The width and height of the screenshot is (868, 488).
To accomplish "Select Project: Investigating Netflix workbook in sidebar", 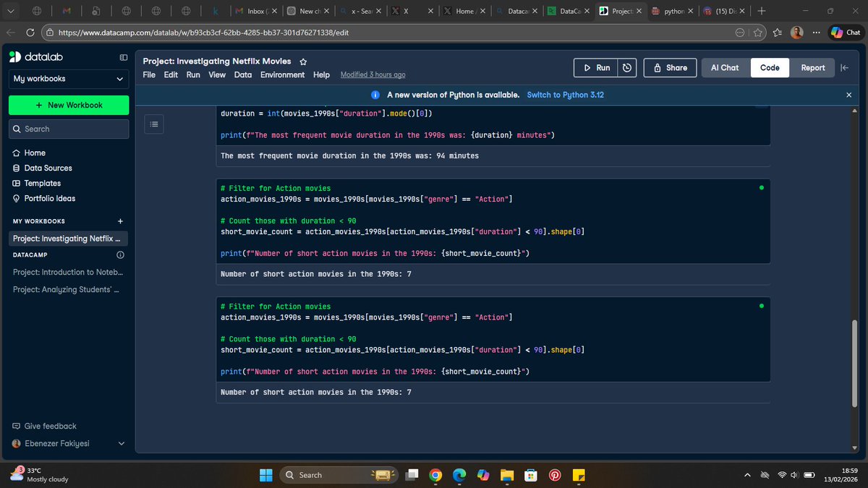I will click(69, 239).
